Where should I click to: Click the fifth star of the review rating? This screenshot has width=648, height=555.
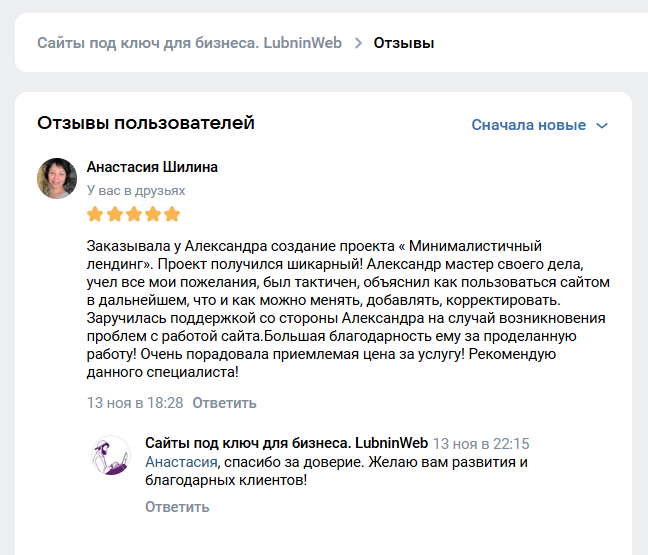tap(172, 214)
